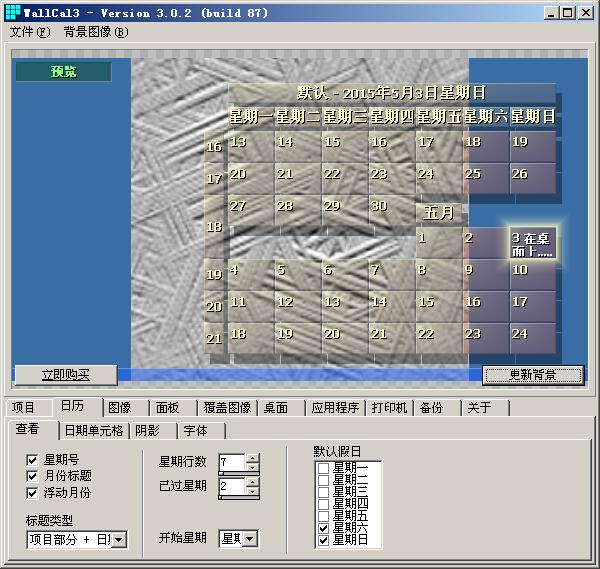
Task: Switch to the 图像 tab
Action: (x=120, y=408)
